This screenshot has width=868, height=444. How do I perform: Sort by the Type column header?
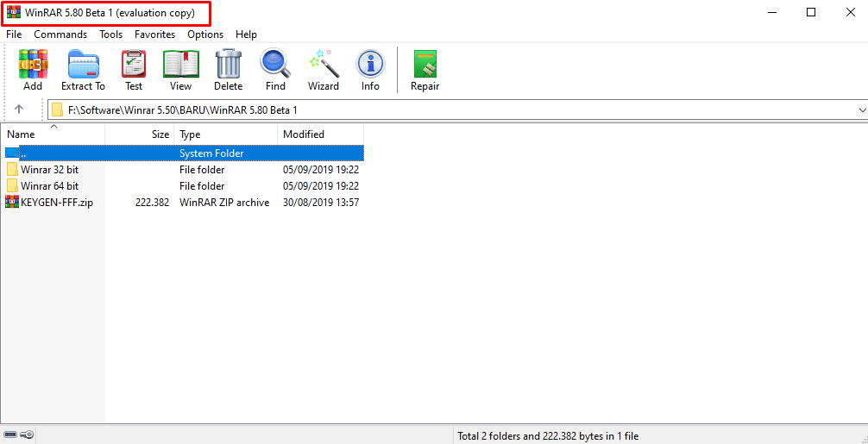tap(226, 134)
